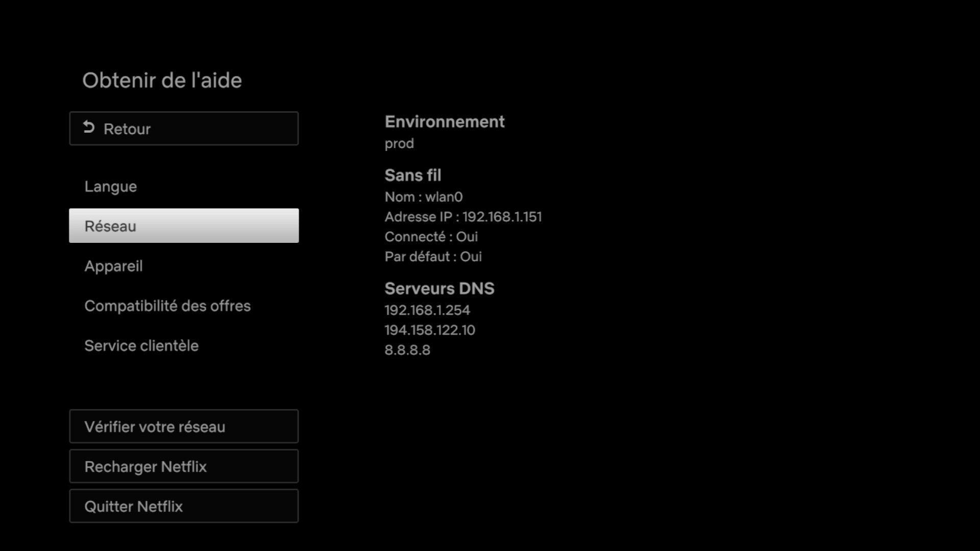Click the Retour back arrow icon

pos(89,127)
